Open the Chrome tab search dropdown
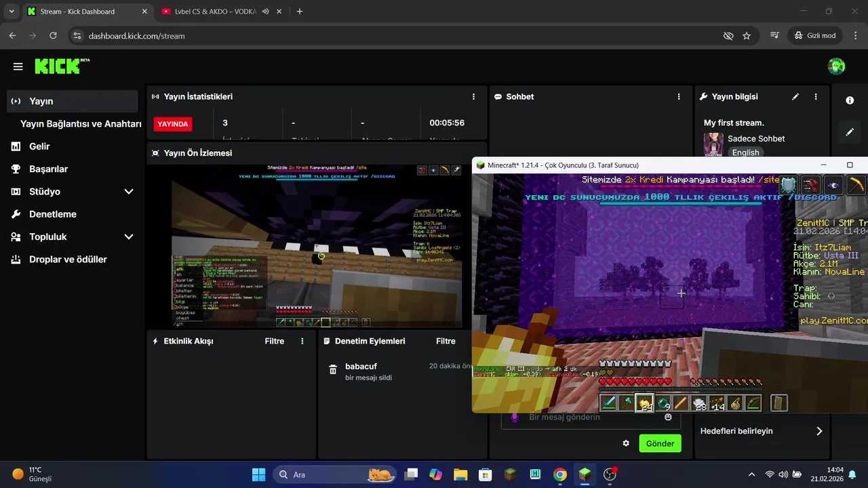The image size is (868, 488). tap(11, 12)
